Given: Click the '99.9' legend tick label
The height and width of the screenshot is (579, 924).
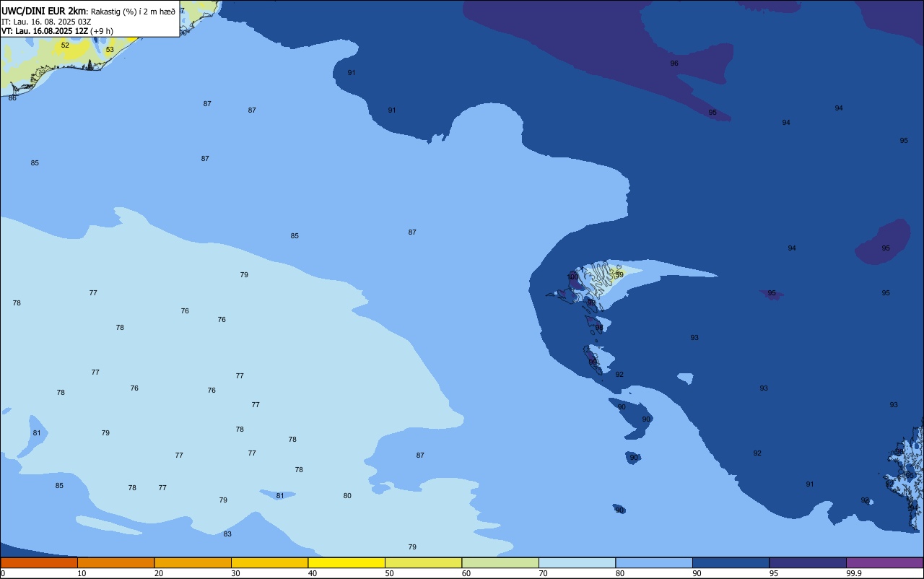Looking at the screenshot, I should [854, 573].
